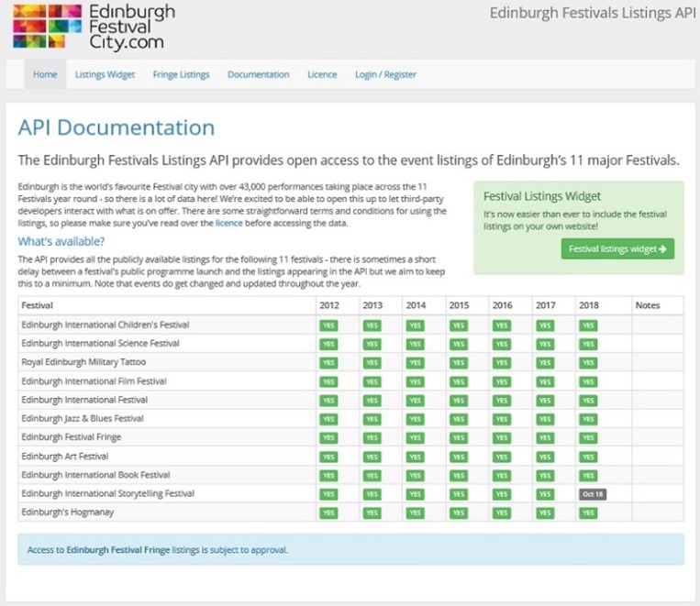Open Fringe Listings in navigation
The width and height of the screenshot is (700, 606).
tap(182, 74)
